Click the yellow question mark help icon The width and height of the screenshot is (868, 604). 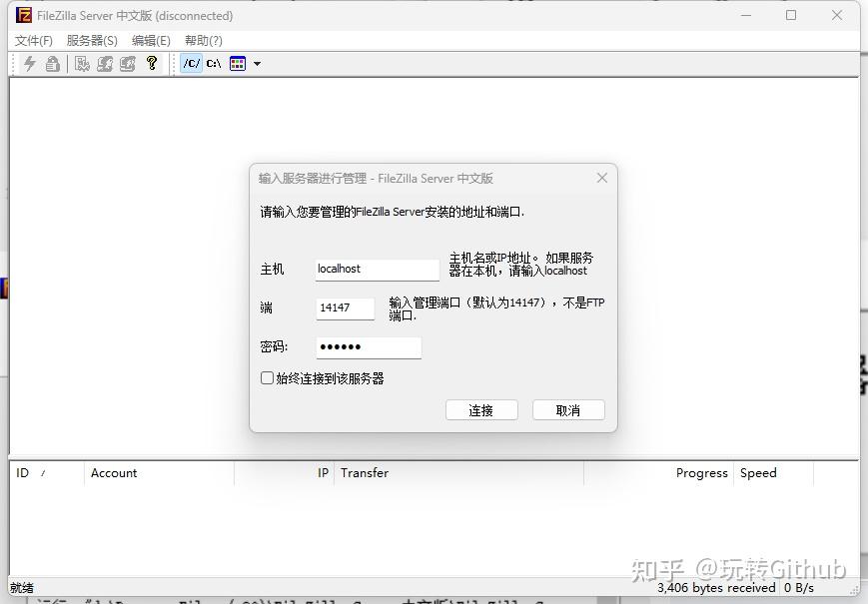click(152, 63)
